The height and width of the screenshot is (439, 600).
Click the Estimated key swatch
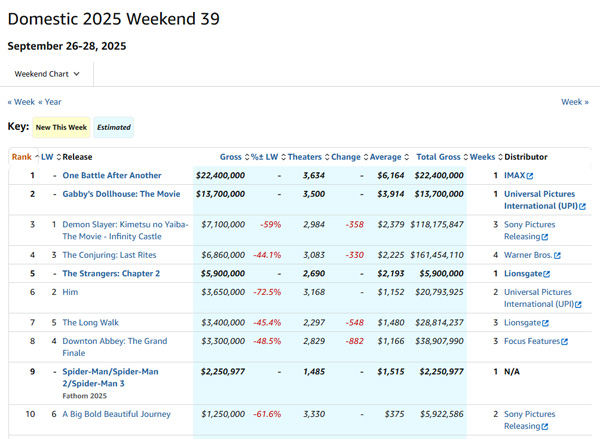point(113,128)
